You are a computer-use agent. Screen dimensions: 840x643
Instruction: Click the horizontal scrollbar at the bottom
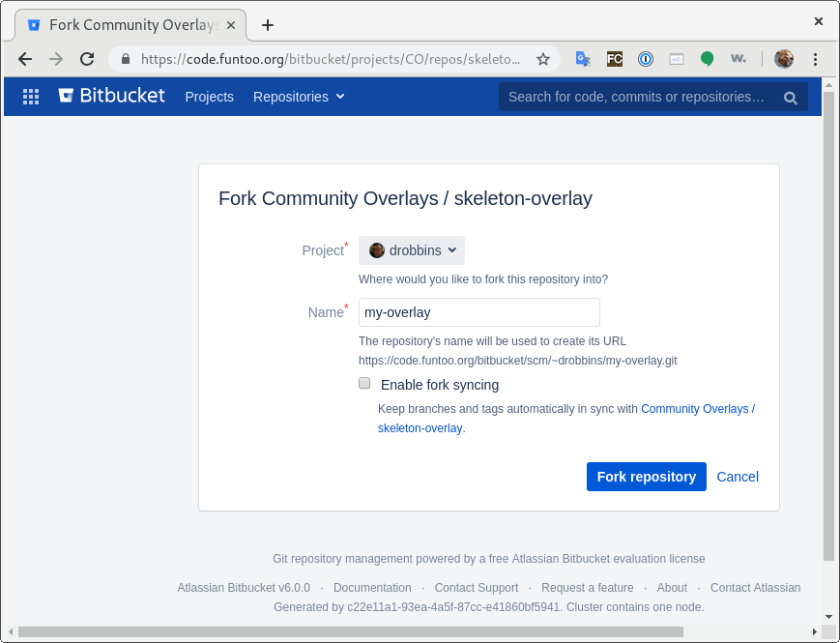(351, 631)
